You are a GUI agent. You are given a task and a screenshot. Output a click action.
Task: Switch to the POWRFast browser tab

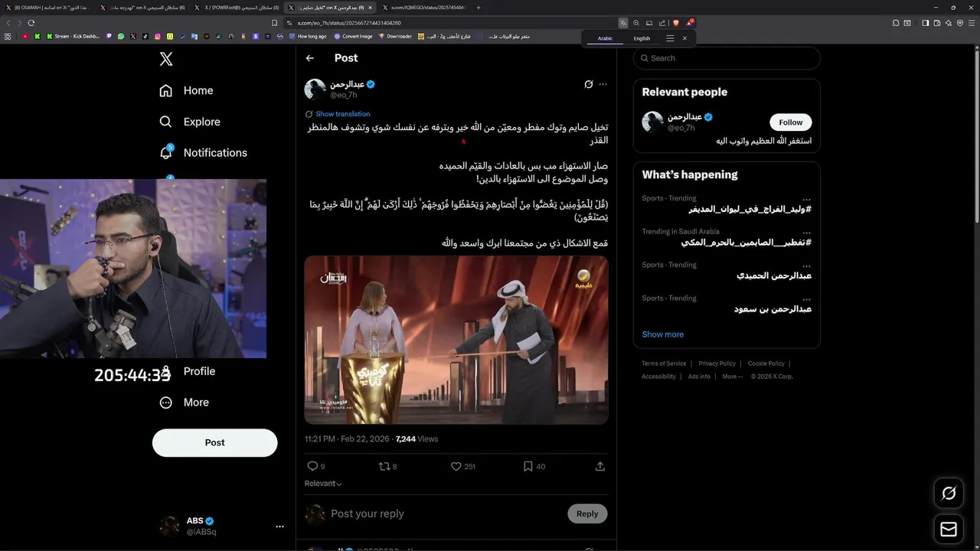pyautogui.click(x=237, y=8)
